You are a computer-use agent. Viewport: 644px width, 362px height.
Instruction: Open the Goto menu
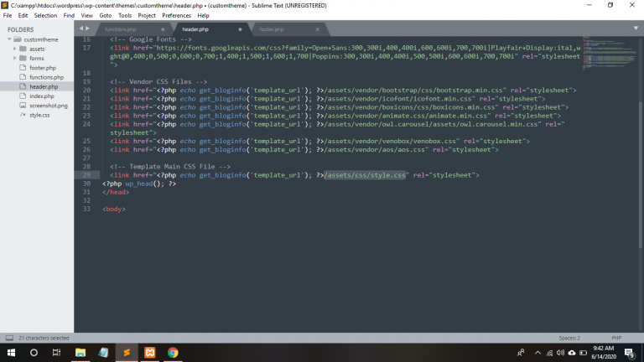(105, 16)
